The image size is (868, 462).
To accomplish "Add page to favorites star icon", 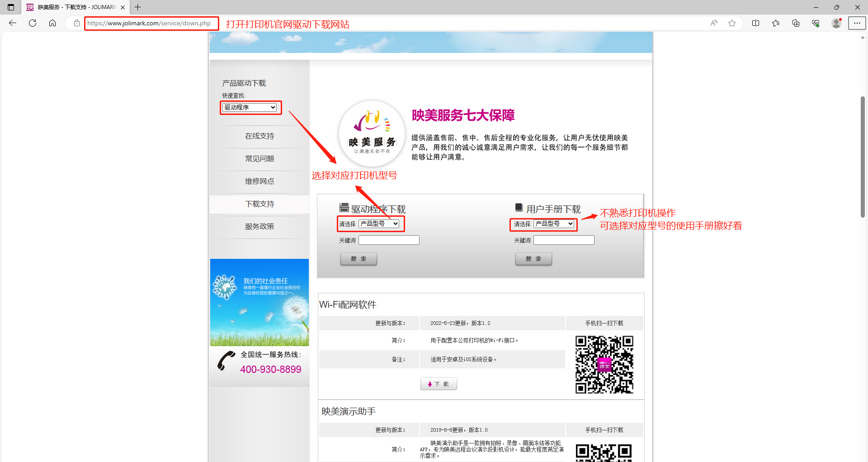I will coord(732,23).
